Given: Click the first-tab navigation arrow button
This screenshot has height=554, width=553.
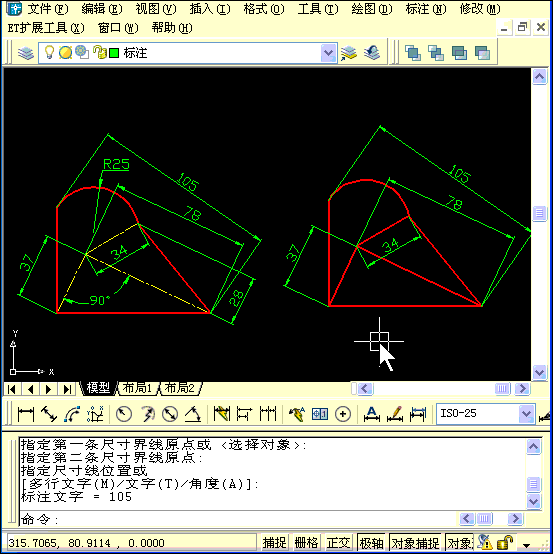Looking at the screenshot, I should (x=12, y=389).
